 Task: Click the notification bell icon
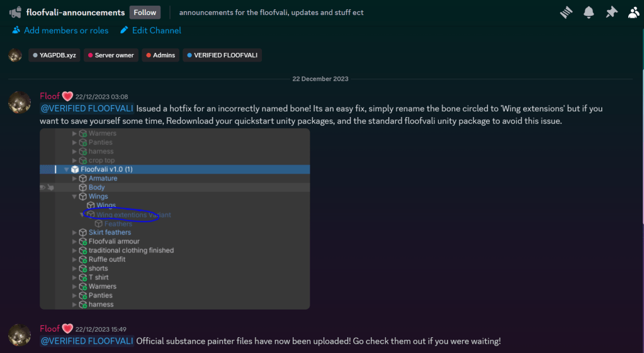point(589,13)
